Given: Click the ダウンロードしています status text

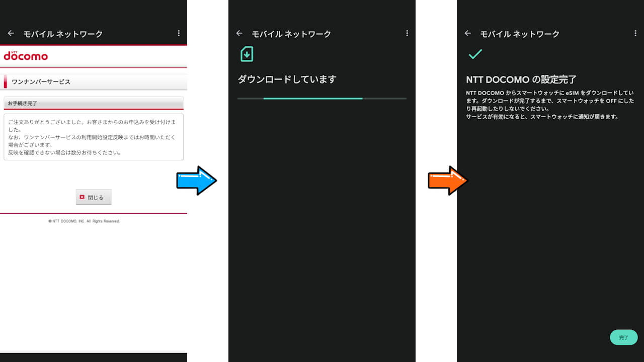Looking at the screenshot, I should tap(287, 79).
